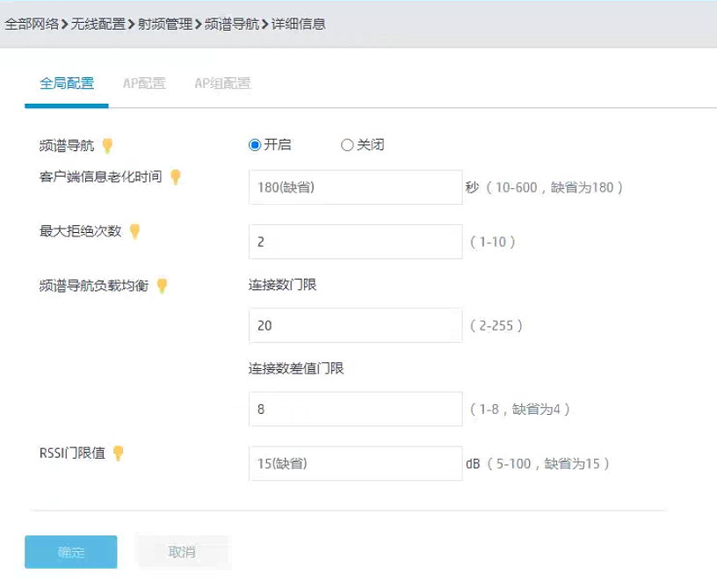
Task: Click the lightbulb hint beside 频谱导航
Action: 108,145
